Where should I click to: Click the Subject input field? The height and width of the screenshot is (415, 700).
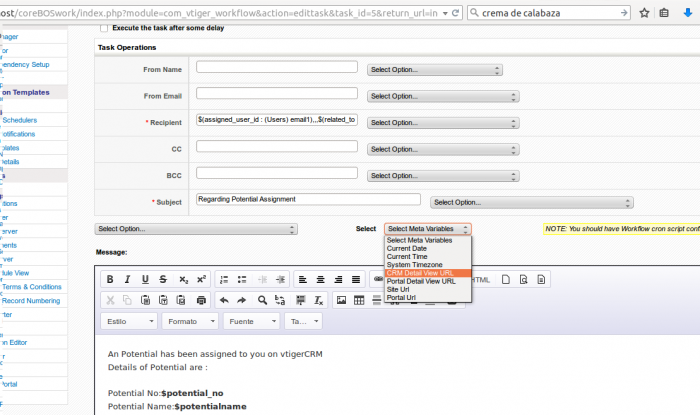click(x=308, y=200)
